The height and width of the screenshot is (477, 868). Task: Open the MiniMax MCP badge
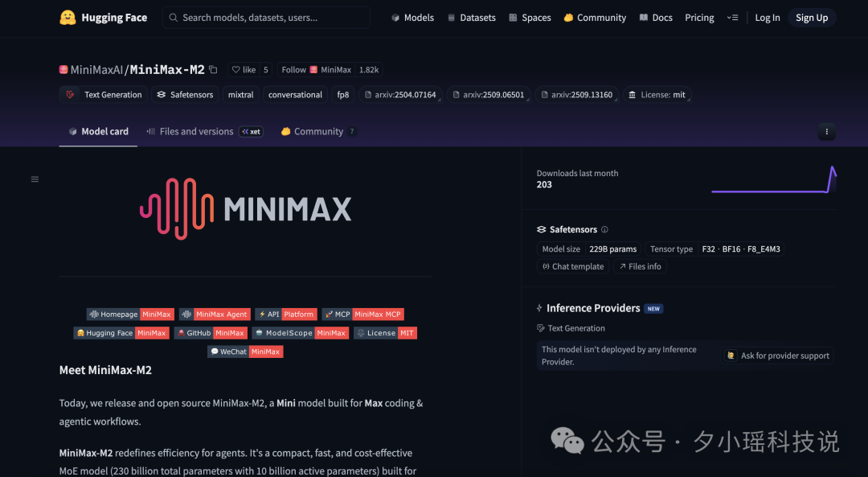[x=362, y=315]
